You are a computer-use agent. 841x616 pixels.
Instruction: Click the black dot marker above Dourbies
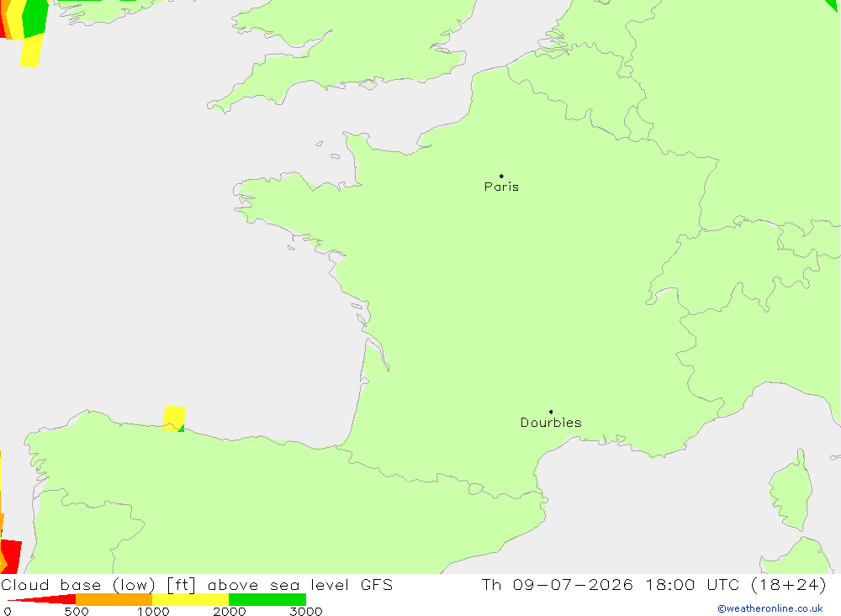click(x=551, y=412)
